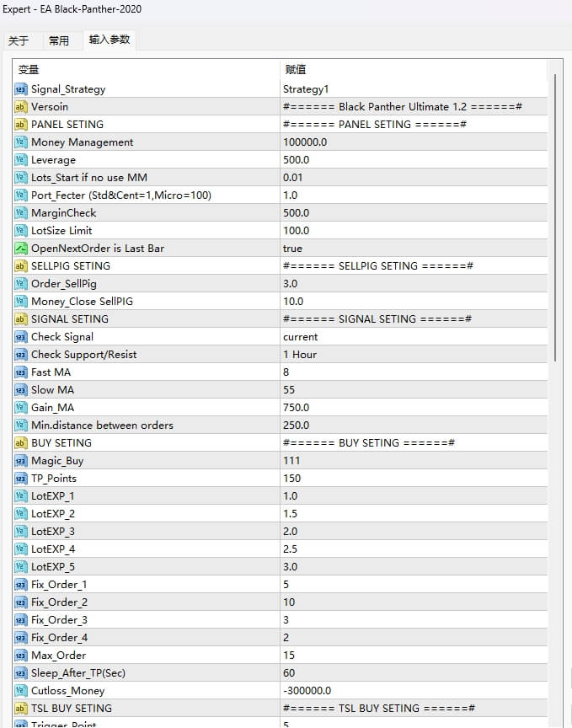Switch to the 常用 tab
The height and width of the screenshot is (728, 572).
[x=59, y=40]
